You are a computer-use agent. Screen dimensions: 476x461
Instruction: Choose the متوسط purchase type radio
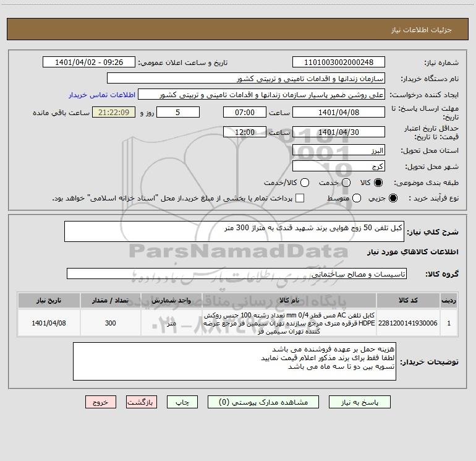pyautogui.click(x=357, y=198)
